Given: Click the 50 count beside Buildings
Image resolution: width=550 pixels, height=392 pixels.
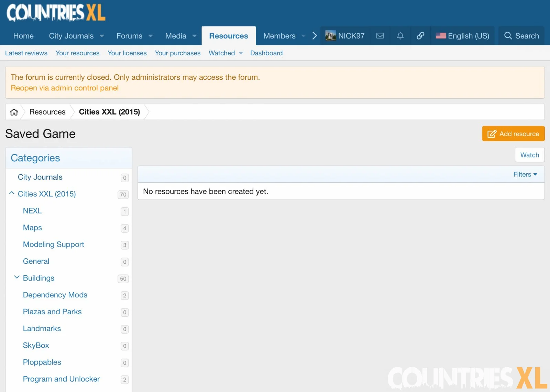Looking at the screenshot, I should (123, 279).
